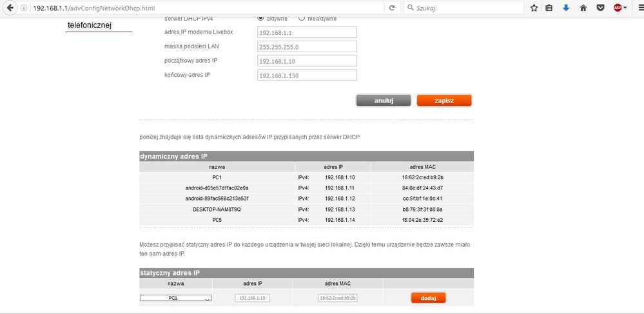Go to the home page icon
The width and height of the screenshot is (644, 314).
583,8
